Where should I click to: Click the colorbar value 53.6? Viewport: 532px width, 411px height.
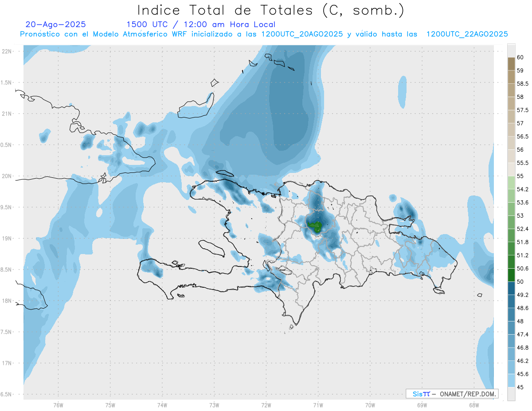click(x=523, y=203)
